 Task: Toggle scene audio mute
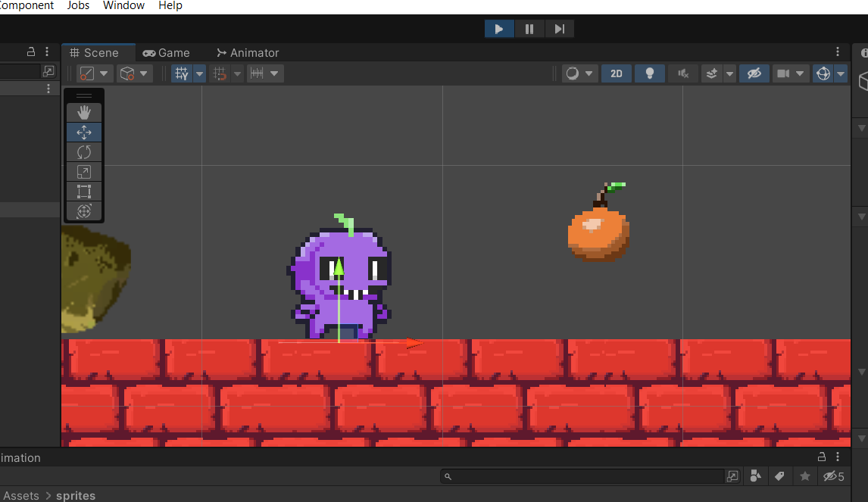coord(682,73)
